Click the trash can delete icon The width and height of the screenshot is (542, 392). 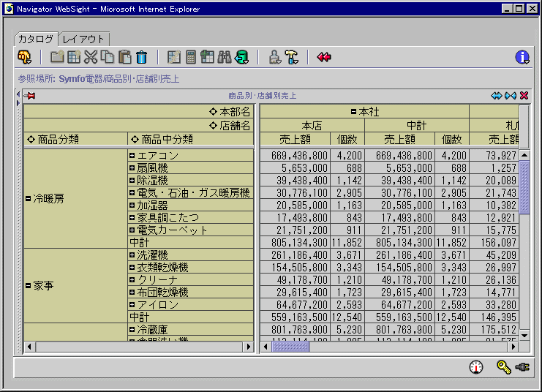(142, 57)
